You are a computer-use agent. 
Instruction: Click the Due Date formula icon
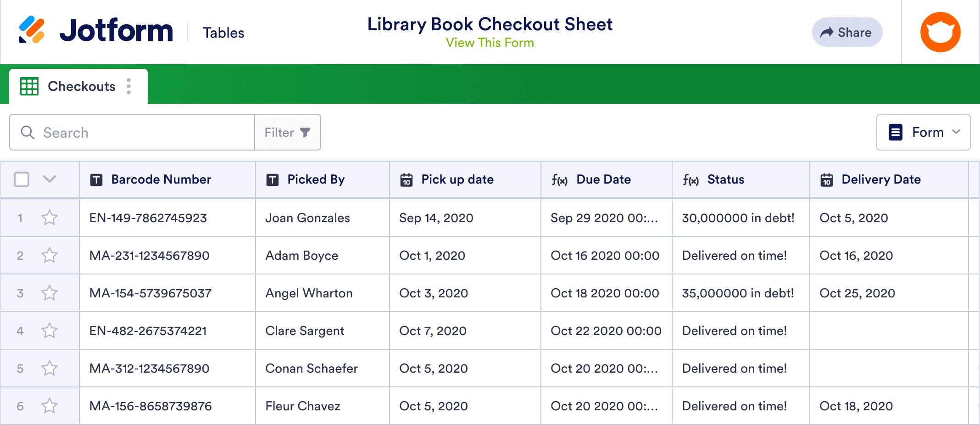559,180
